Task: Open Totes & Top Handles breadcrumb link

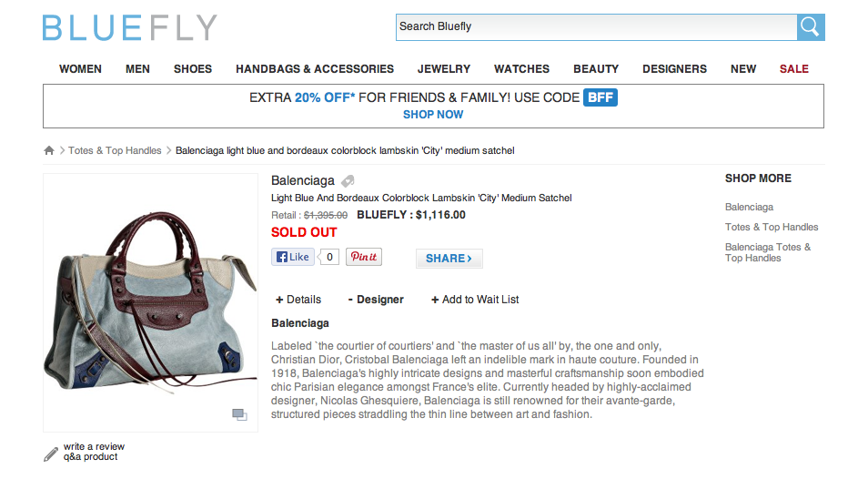Action: pos(115,150)
